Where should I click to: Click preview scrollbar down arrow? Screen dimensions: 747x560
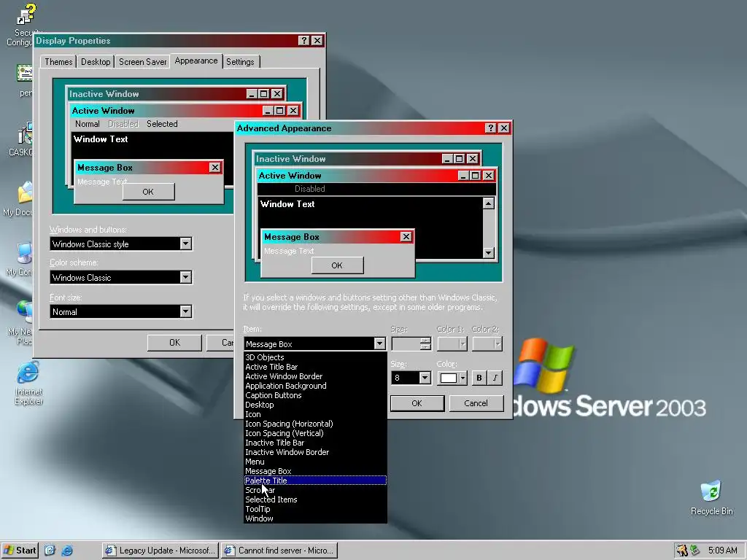pyautogui.click(x=488, y=252)
